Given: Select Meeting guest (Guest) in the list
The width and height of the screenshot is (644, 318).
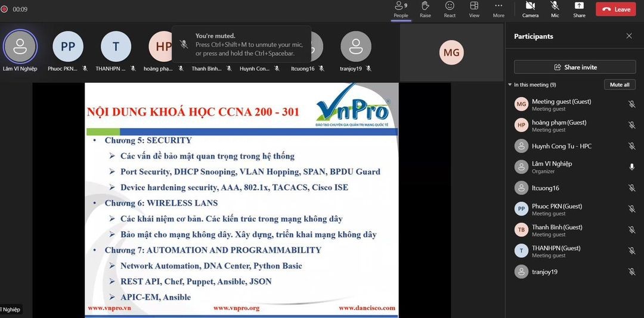Looking at the screenshot, I should [575, 104].
